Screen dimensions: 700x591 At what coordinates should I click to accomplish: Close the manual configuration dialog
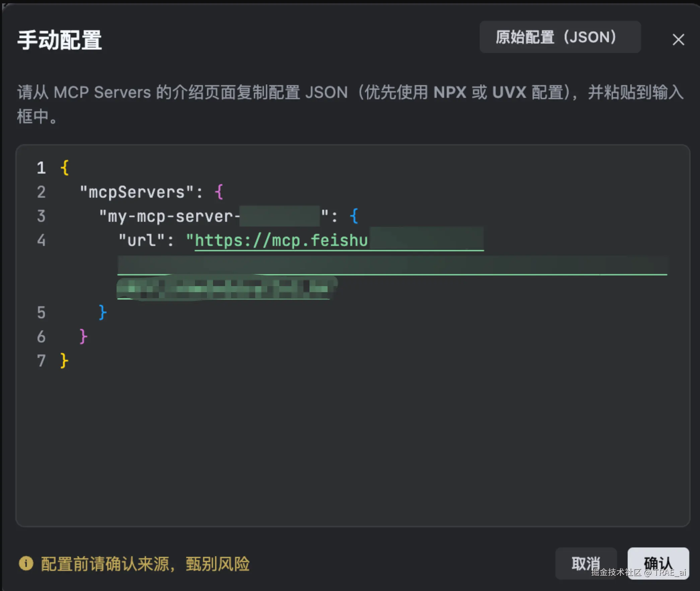(678, 40)
